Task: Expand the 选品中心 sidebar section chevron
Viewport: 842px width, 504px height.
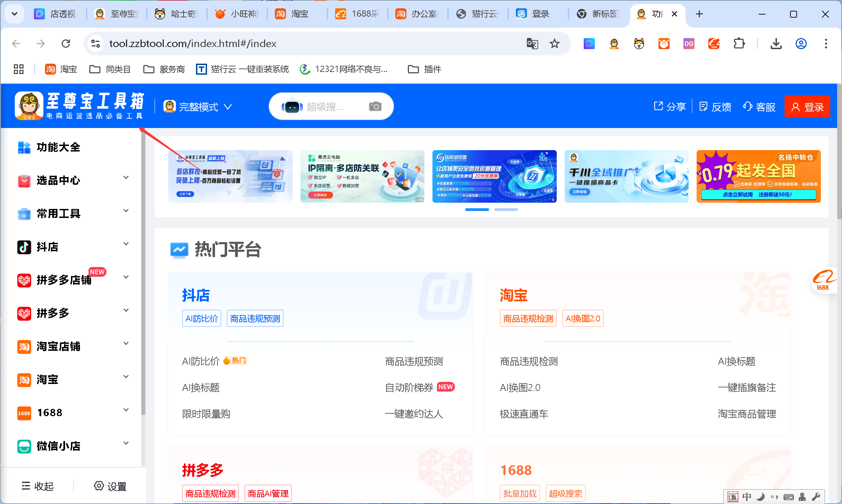Action: (x=126, y=177)
